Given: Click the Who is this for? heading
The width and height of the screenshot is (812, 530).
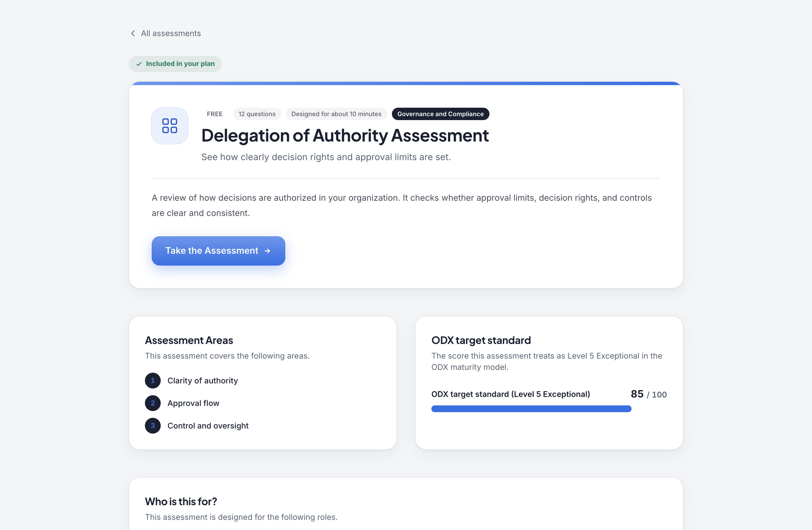Looking at the screenshot, I should click(x=181, y=501).
